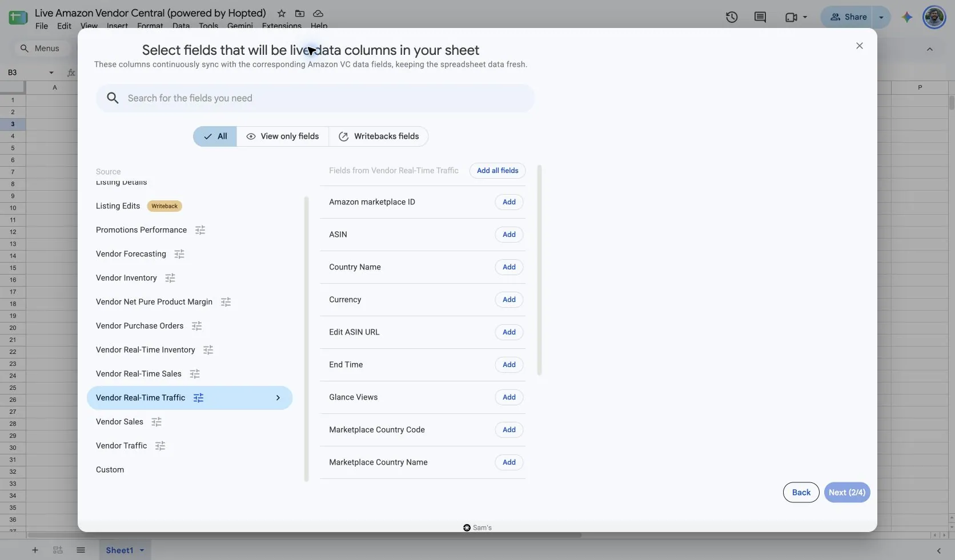Select the Custom source
This screenshot has width=955, height=560.
pos(110,470)
